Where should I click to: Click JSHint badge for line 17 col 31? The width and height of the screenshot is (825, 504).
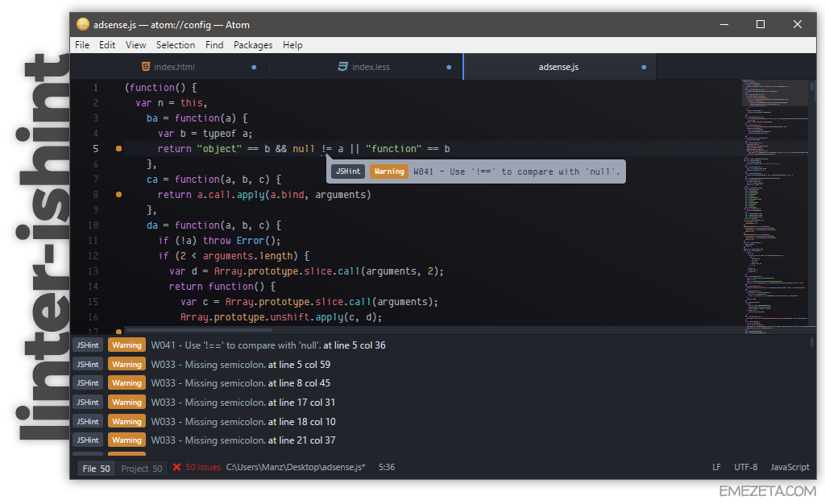click(87, 402)
